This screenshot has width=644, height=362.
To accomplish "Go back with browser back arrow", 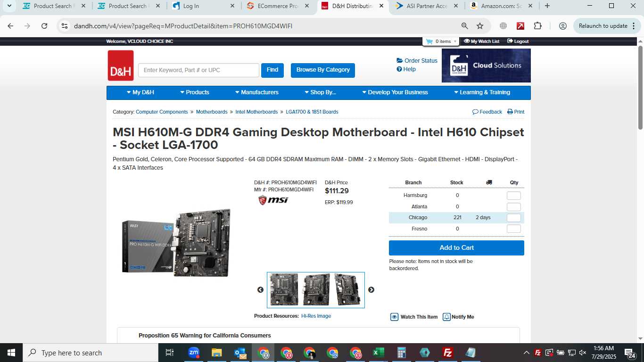I will 10,26.
